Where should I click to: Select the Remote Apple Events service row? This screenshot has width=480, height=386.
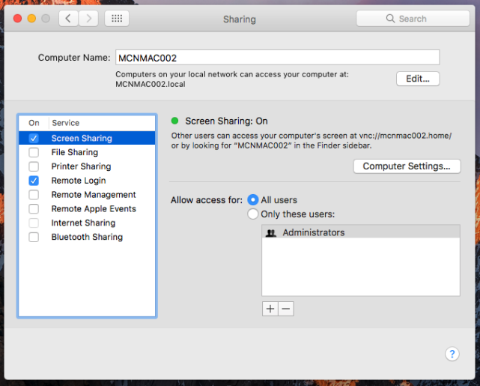click(87, 209)
